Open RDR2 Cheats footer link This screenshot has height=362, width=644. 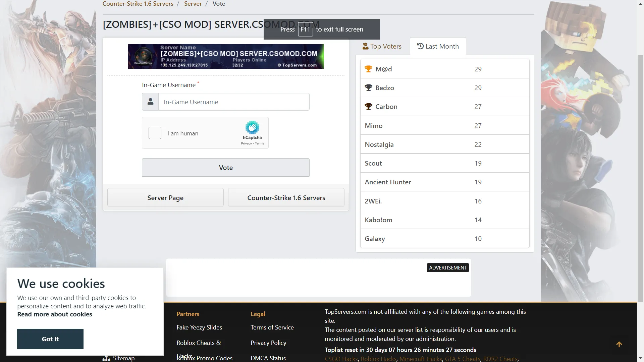[500, 359]
